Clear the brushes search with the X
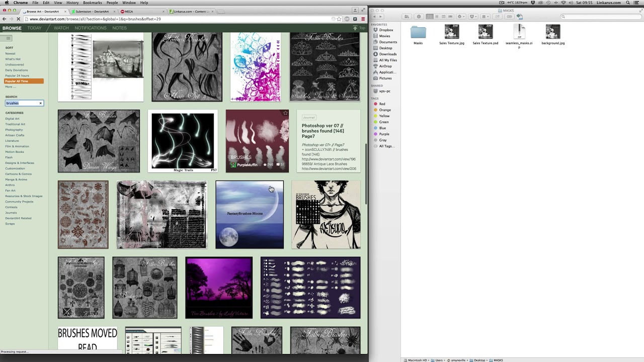644x362 pixels. 41,103
